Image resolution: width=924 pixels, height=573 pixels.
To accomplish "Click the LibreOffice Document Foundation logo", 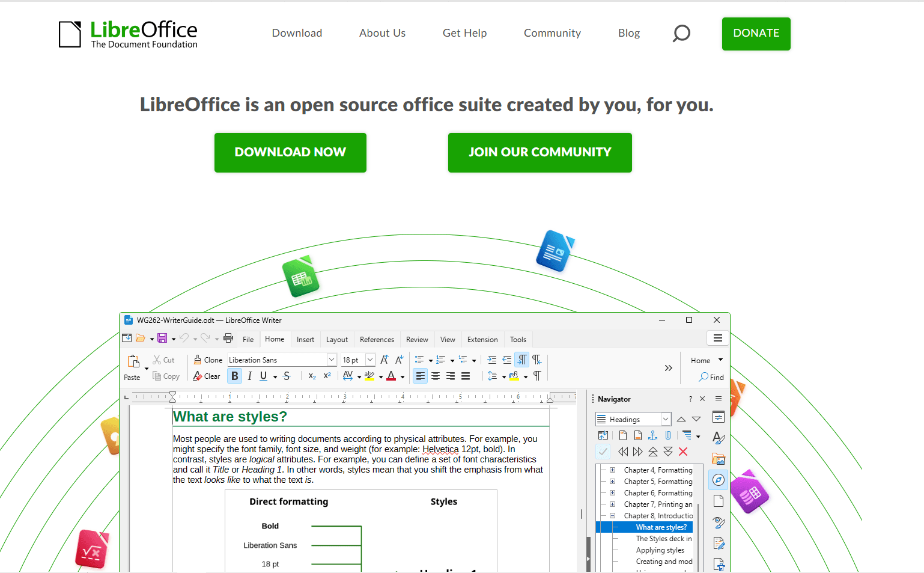I will click(x=128, y=34).
